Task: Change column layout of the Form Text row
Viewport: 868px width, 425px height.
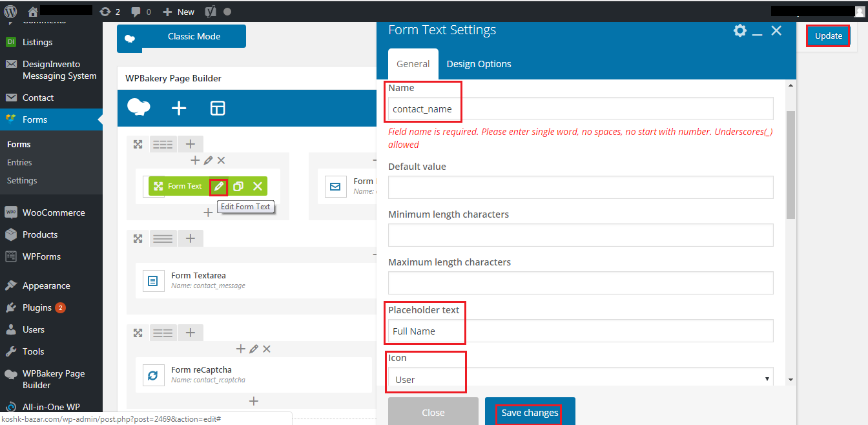Action: click(x=163, y=144)
